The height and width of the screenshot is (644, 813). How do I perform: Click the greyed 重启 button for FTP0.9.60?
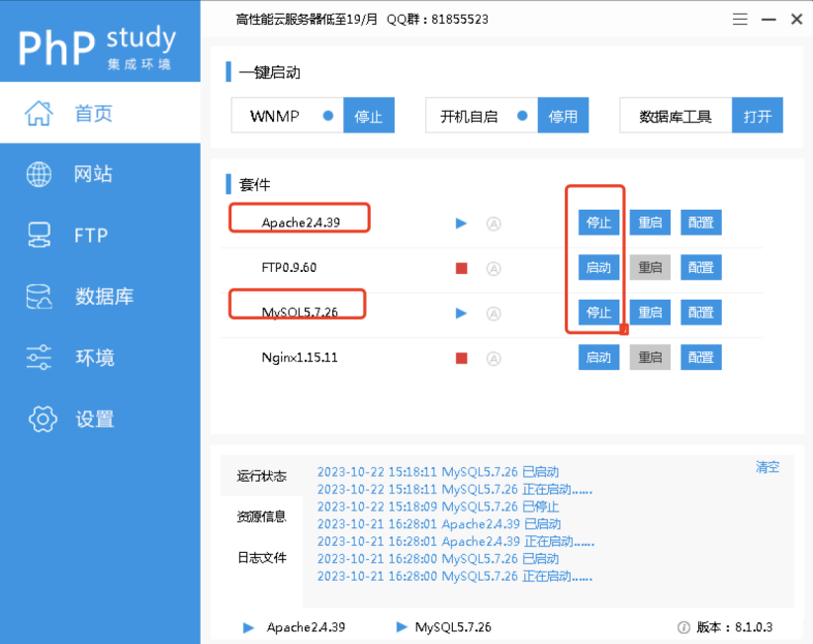(650, 267)
